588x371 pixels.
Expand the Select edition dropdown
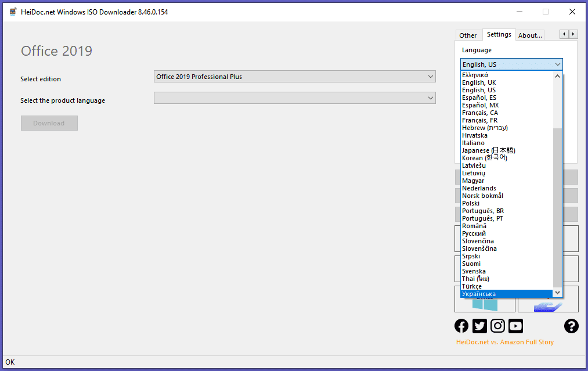click(295, 77)
